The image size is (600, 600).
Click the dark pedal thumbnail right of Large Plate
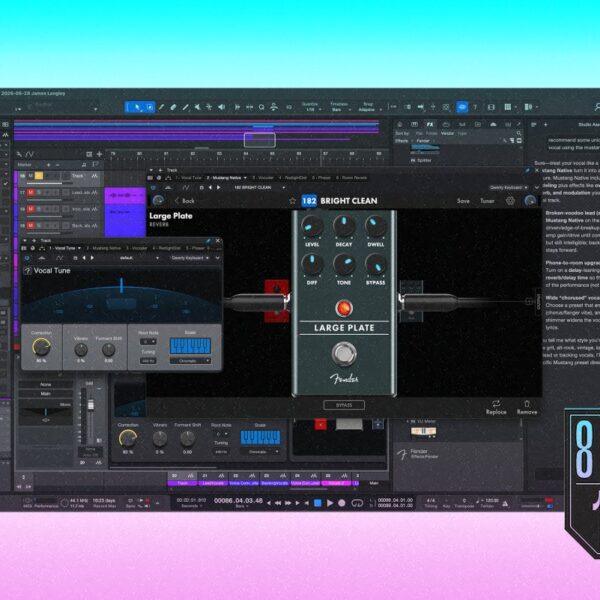(411, 301)
